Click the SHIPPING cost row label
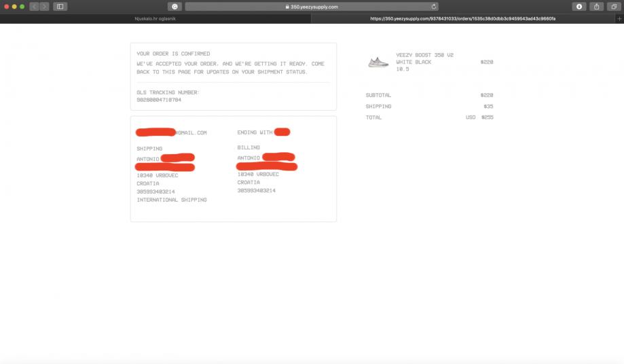This screenshot has width=624, height=364. (x=378, y=106)
